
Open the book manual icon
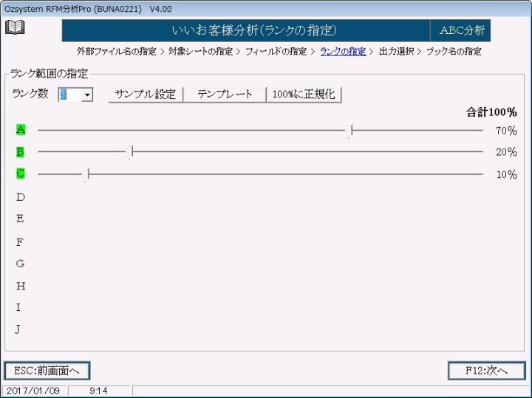point(15,27)
